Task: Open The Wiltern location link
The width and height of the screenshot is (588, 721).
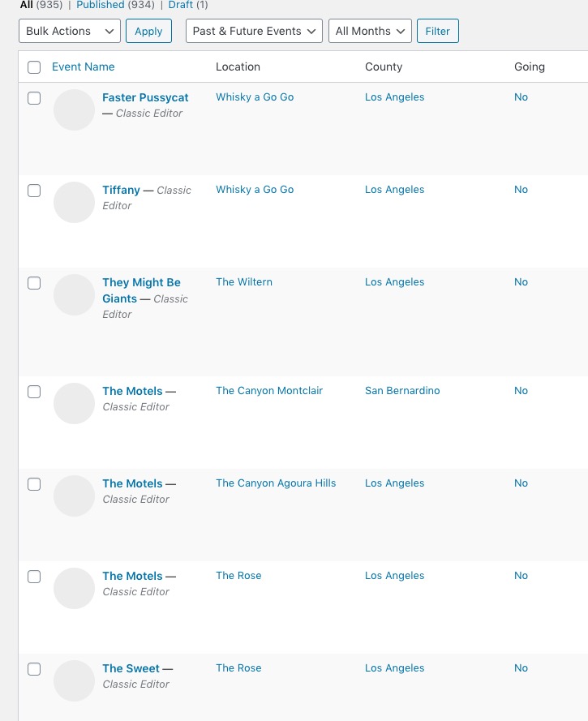Action: (x=244, y=282)
